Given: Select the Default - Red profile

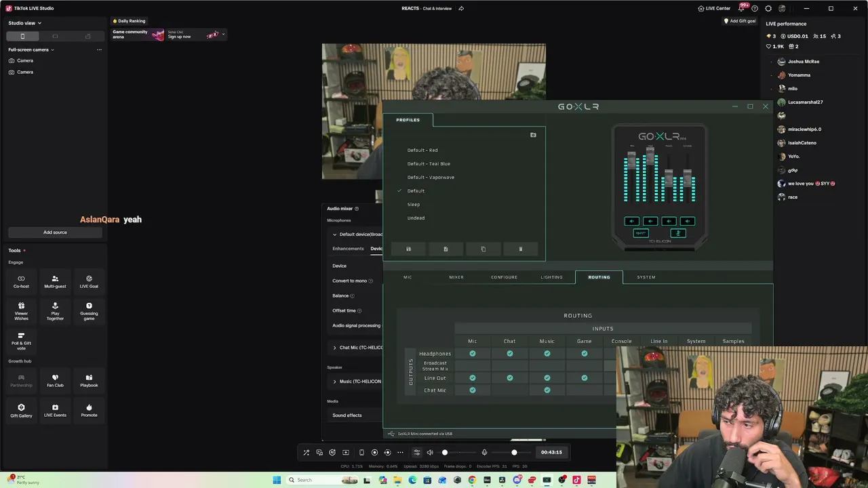Looking at the screenshot, I should [x=422, y=150].
